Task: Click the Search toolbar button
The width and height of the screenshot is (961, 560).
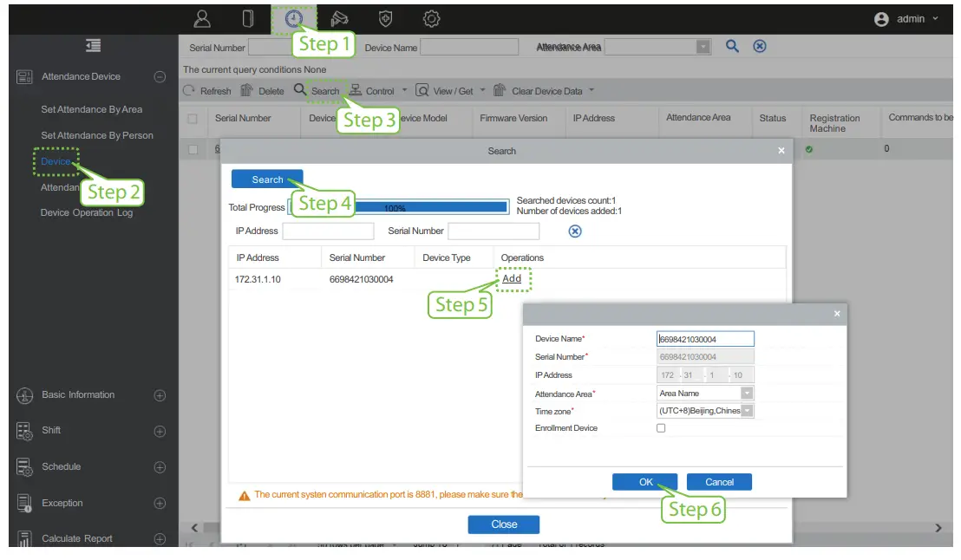Action: tap(317, 91)
